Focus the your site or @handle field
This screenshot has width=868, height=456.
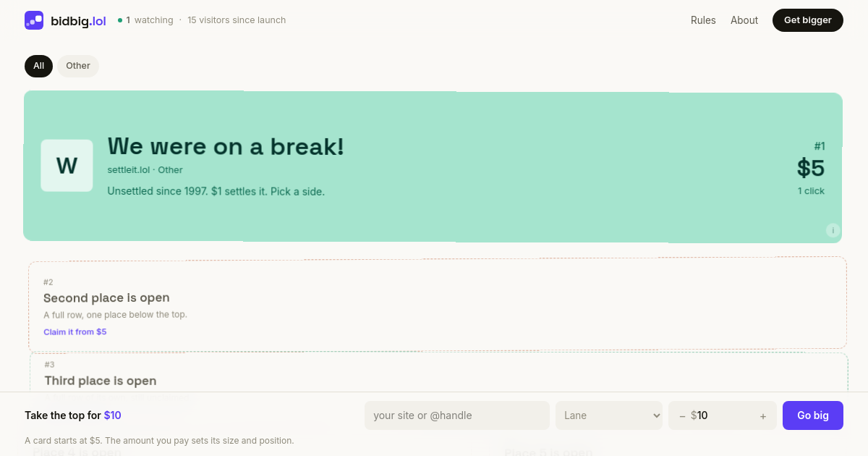457,415
